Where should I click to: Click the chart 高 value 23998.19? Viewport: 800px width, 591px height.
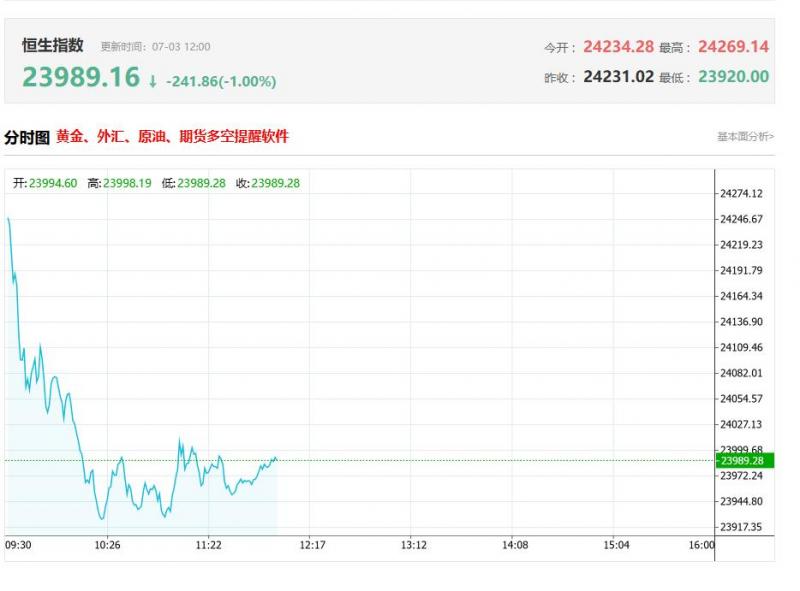point(127,183)
